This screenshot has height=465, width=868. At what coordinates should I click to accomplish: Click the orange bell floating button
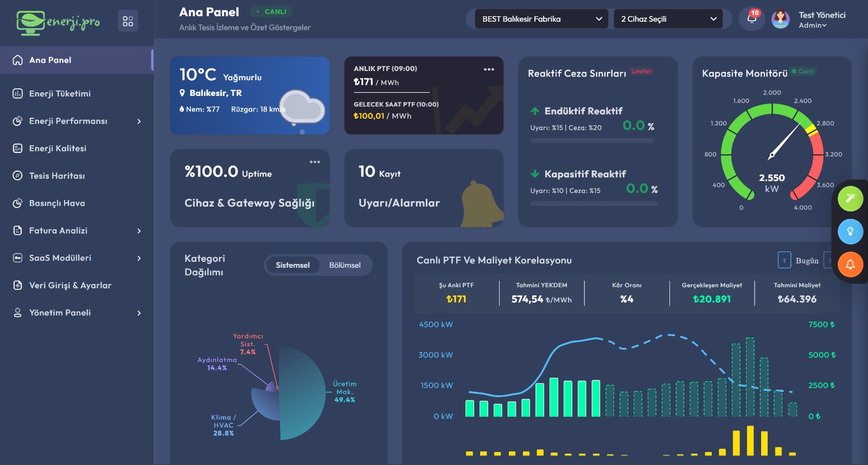pos(850,264)
